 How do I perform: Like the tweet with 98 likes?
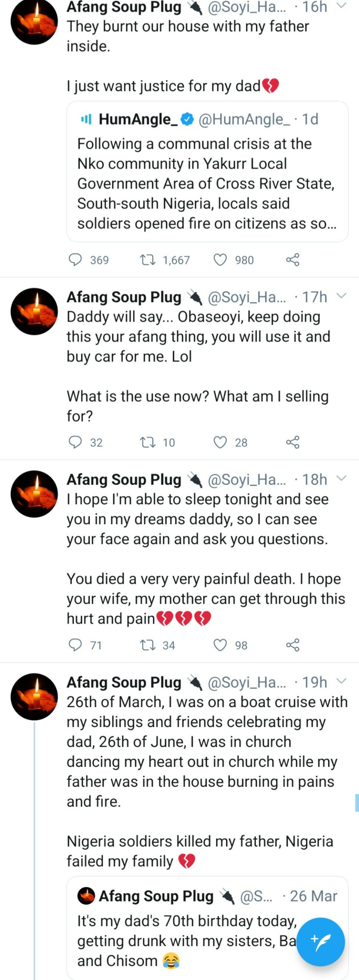(x=220, y=645)
